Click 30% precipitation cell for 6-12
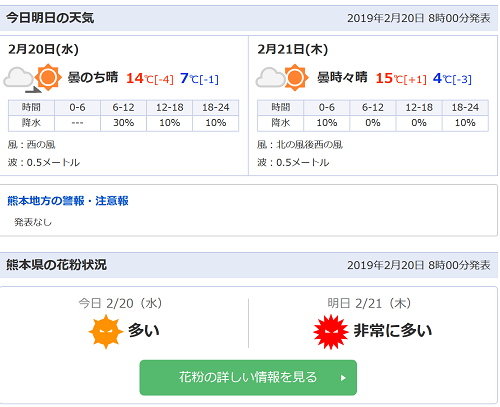Screen dimensions: 500x407 123,123
